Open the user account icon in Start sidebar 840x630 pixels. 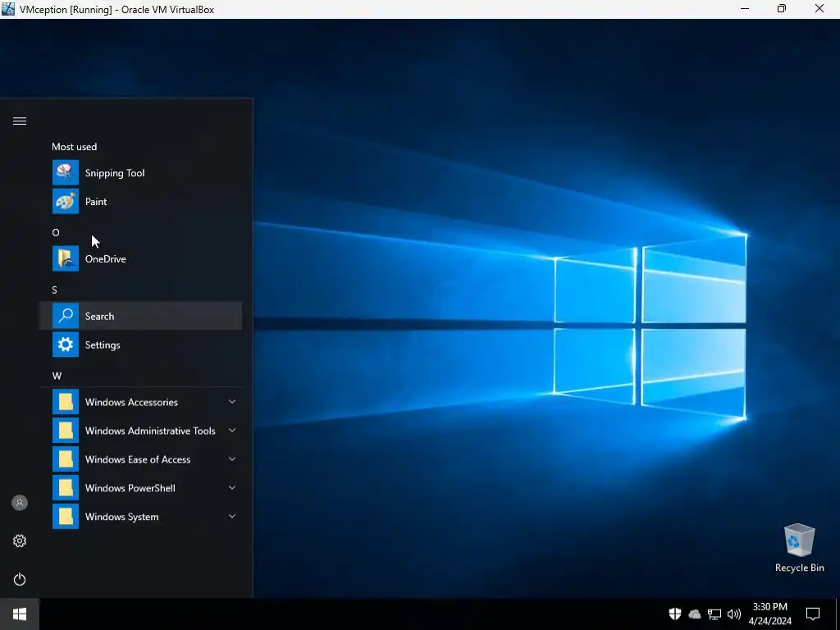point(20,503)
